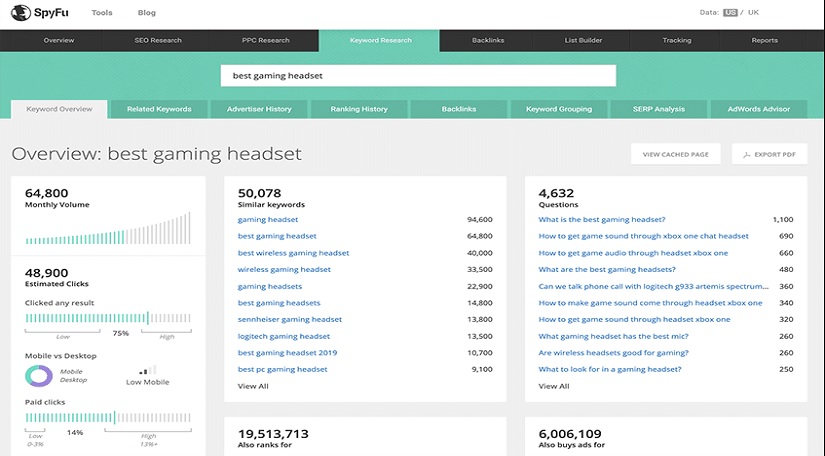825x456 pixels.
Task: Switch data region to UK
Action: [753, 13]
